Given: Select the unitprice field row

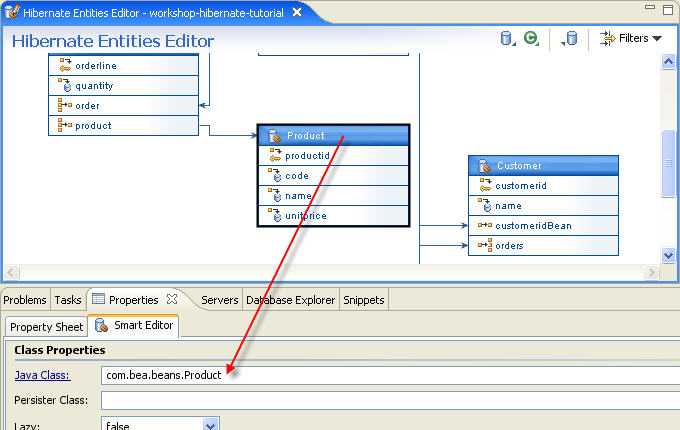Looking at the screenshot, I should (333, 215).
